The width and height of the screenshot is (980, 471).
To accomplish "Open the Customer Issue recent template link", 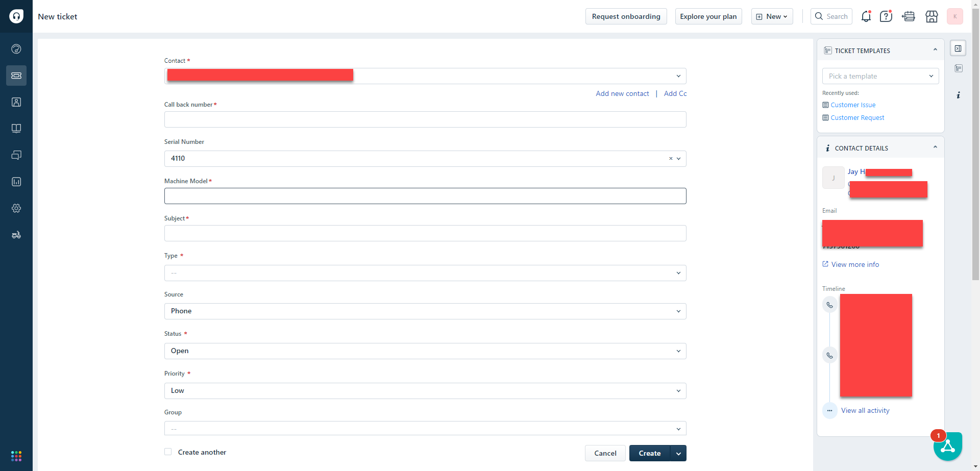I will (853, 105).
